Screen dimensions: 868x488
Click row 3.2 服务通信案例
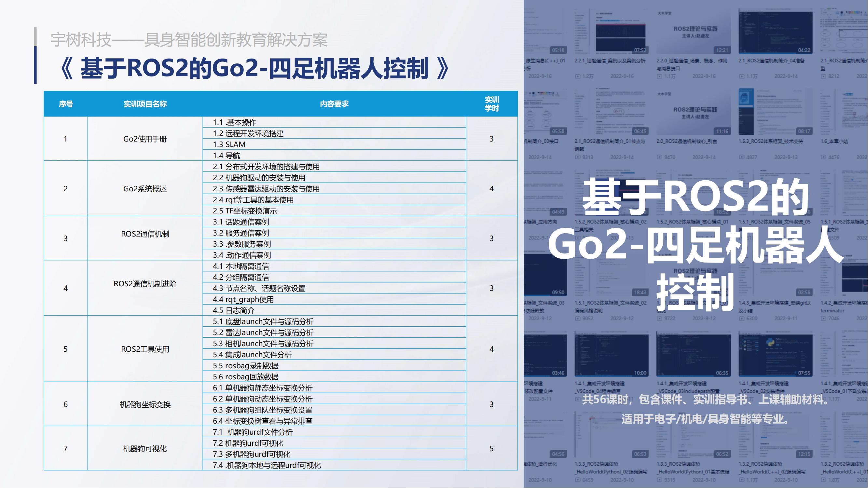[x=334, y=233]
